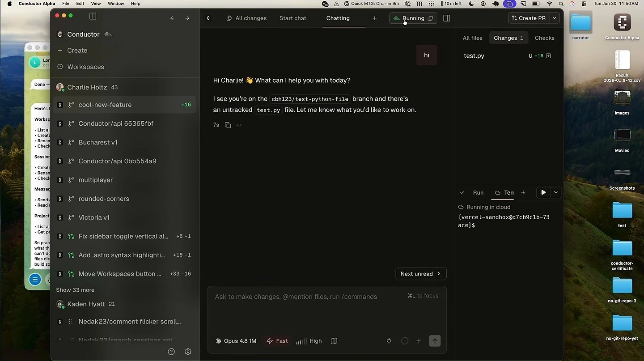Change the High effort level selector
This screenshot has height=361, width=644.
click(x=309, y=341)
